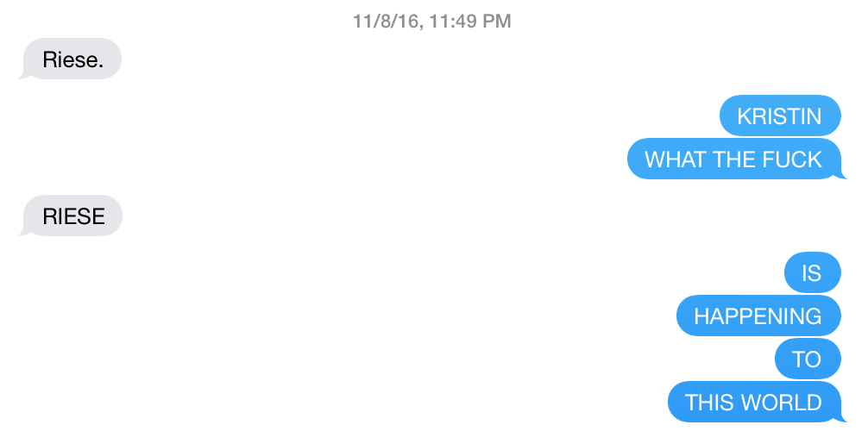Image resolution: width=868 pixels, height=431 pixels.
Task: Click the tail of gray 'RIESE' bubble
Action: [24, 232]
